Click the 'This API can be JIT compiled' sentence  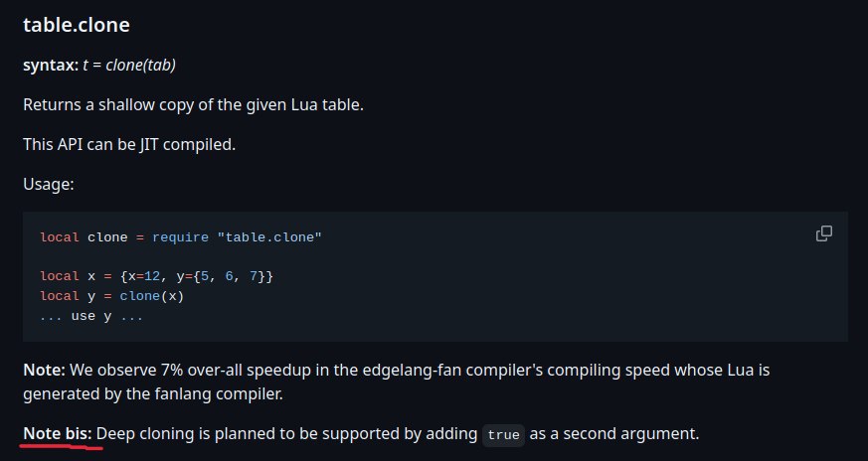pyautogui.click(x=129, y=144)
